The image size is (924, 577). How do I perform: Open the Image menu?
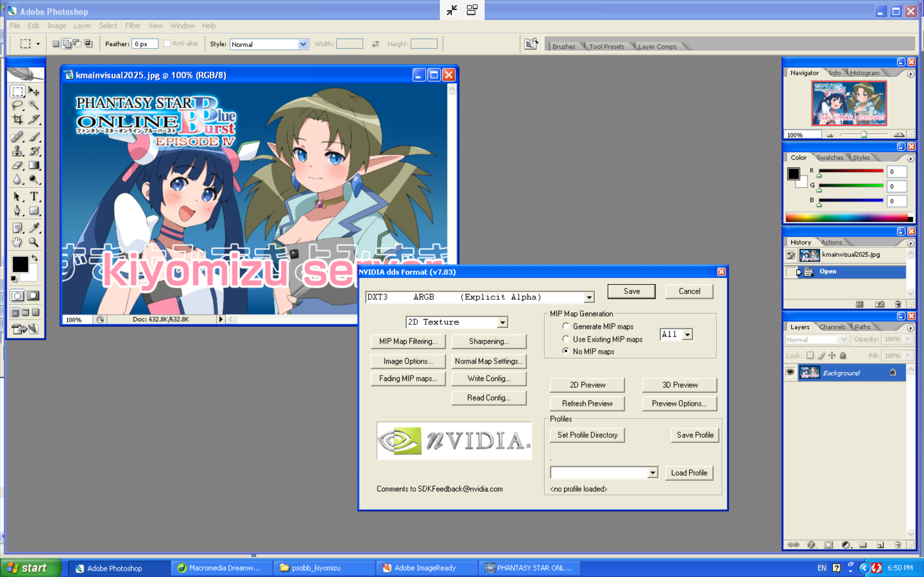56,26
